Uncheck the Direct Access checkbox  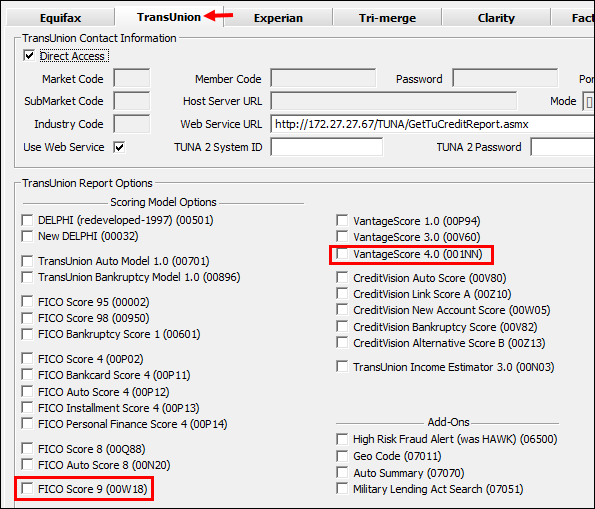[x=29, y=56]
